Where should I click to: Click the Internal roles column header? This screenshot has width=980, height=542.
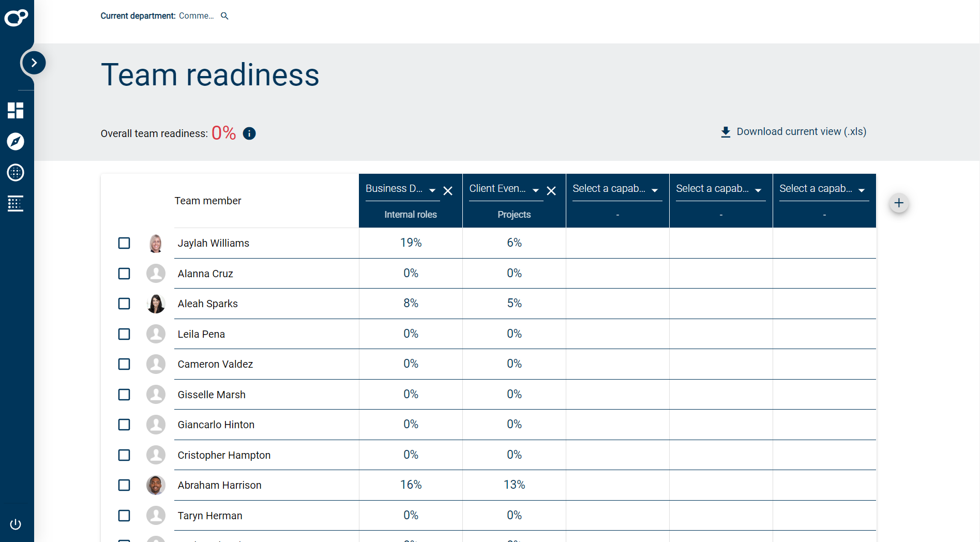(x=410, y=215)
